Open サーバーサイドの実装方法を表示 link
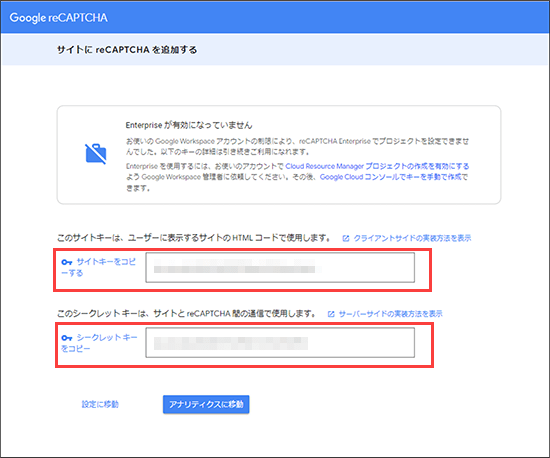The image size is (550, 458). tap(390, 314)
